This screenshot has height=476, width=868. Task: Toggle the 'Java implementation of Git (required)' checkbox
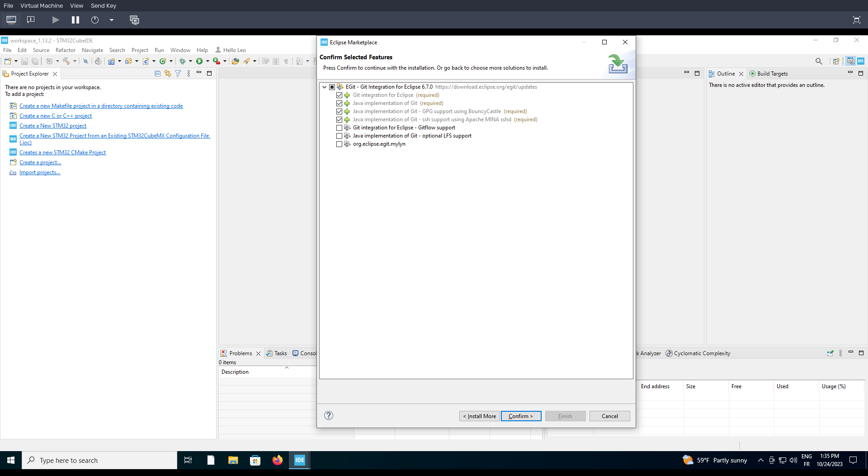(x=340, y=103)
